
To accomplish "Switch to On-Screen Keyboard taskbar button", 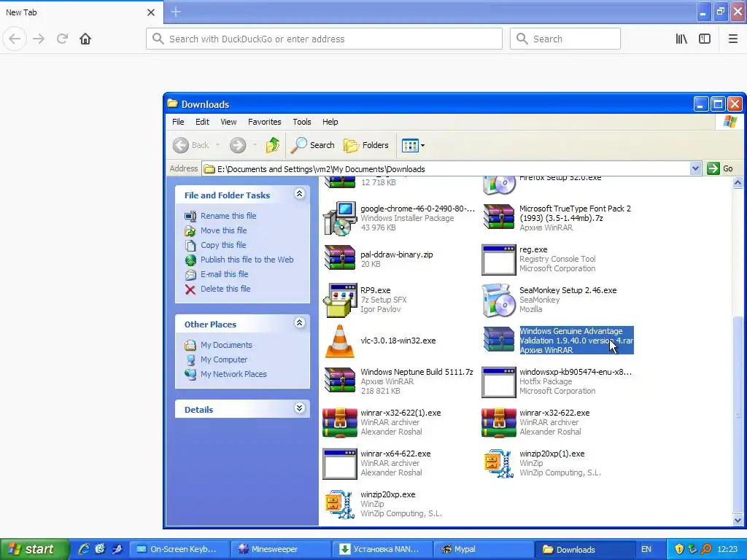I will (x=179, y=550).
